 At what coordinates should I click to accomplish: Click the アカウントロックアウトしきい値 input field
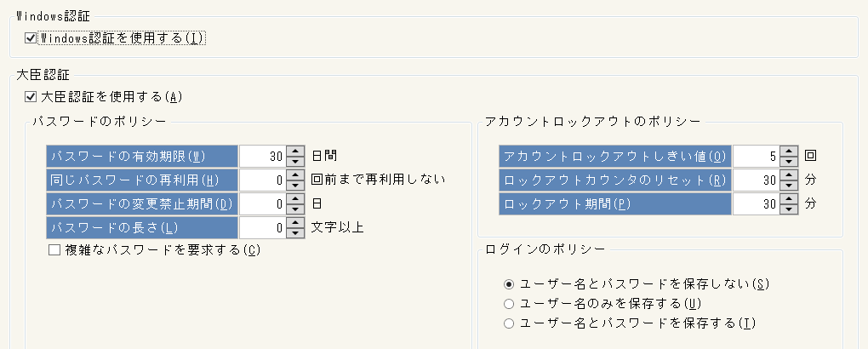click(756, 156)
